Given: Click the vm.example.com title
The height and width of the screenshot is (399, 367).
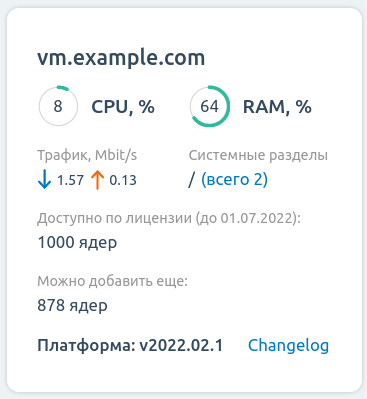Looking at the screenshot, I should tap(121, 58).
